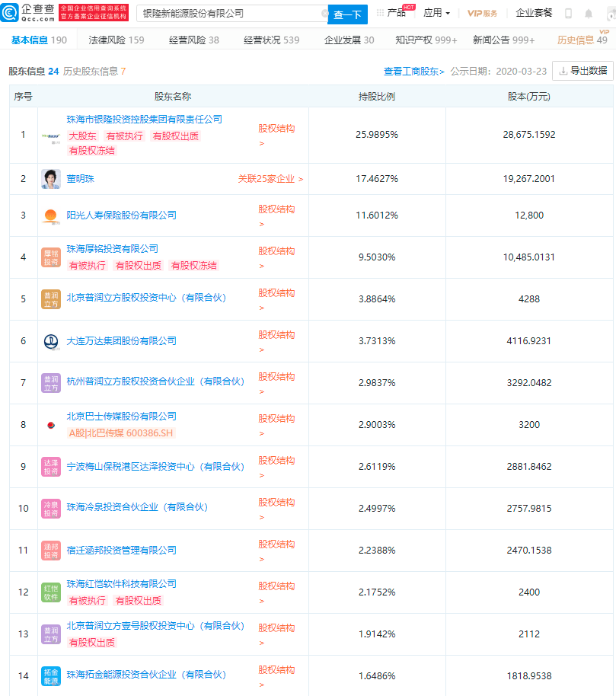Image resolution: width=616 pixels, height=696 pixels.
Task: Switch to 企业发展 tab
Action: 349,40
